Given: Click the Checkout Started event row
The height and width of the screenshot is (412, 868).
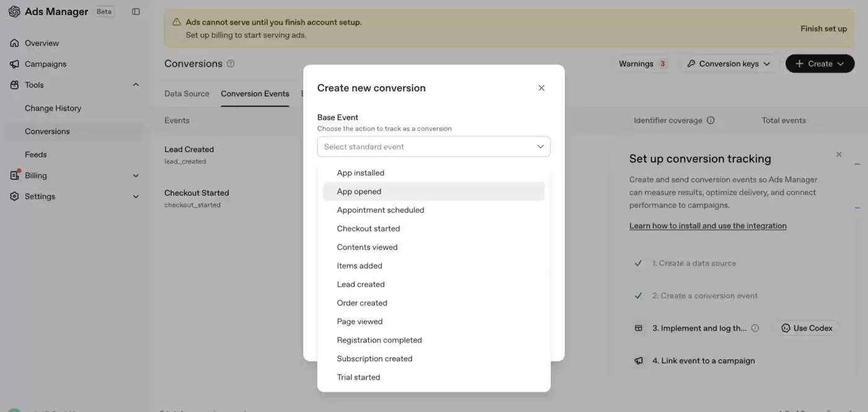Looking at the screenshot, I should click(x=197, y=198).
